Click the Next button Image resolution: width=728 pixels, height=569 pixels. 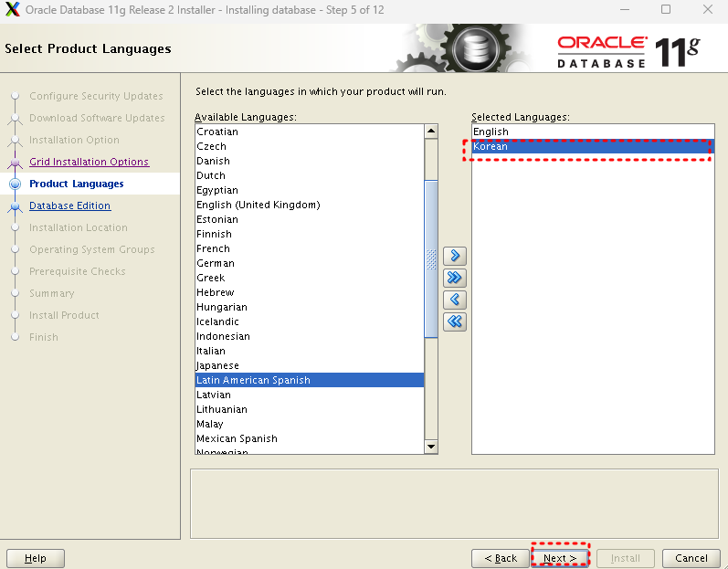pyautogui.click(x=560, y=558)
